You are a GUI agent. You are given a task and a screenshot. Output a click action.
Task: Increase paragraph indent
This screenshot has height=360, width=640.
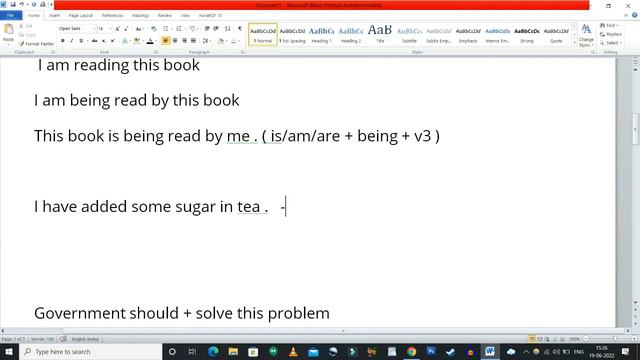216,29
